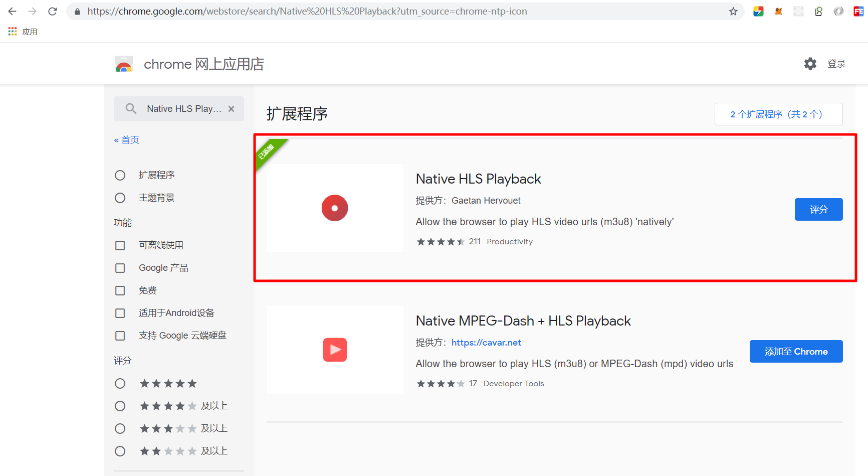Viewport: 868px width, 476px height.
Task: Click the 评分 button for Native HLS Playback
Action: 818,209
